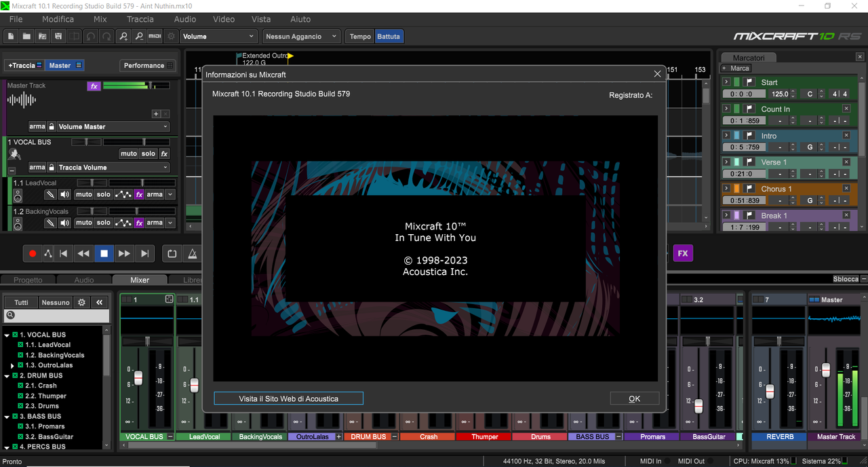Image resolution: width=868 pixels, height=467 pixels.
Task: Expand the Chorus 1 marker chevron
Action: pos(726,189)
